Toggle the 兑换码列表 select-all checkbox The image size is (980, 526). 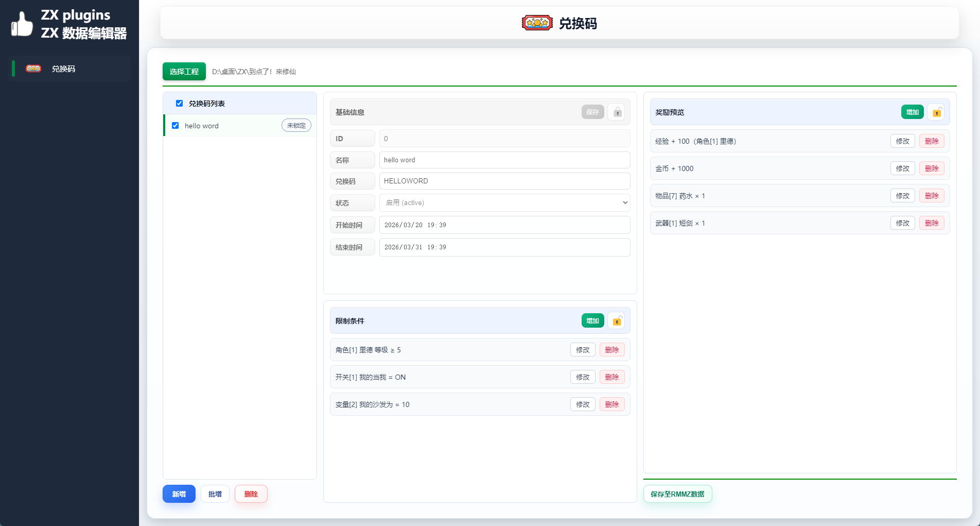click(x=180, y=104)
